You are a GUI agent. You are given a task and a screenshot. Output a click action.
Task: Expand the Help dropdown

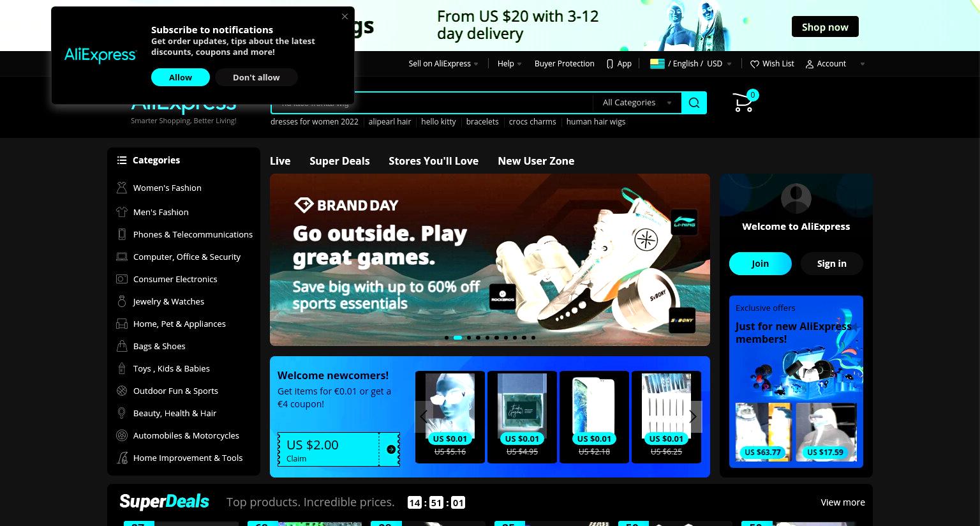(x=510, y=64)
